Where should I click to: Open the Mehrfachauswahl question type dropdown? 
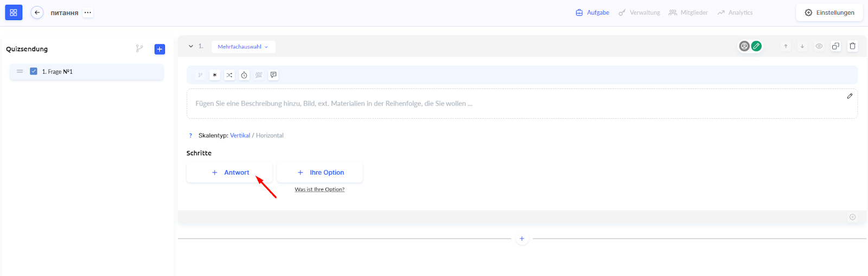243,47
